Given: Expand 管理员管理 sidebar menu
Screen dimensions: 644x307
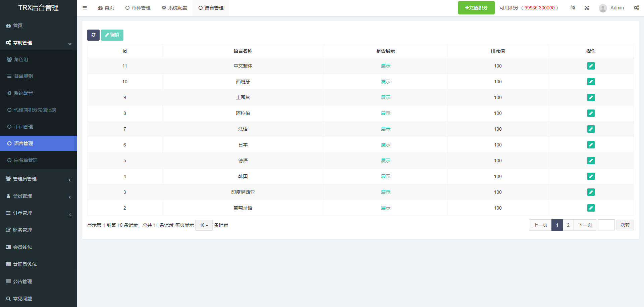Looking at the screenshot, I should pos(39,179).
